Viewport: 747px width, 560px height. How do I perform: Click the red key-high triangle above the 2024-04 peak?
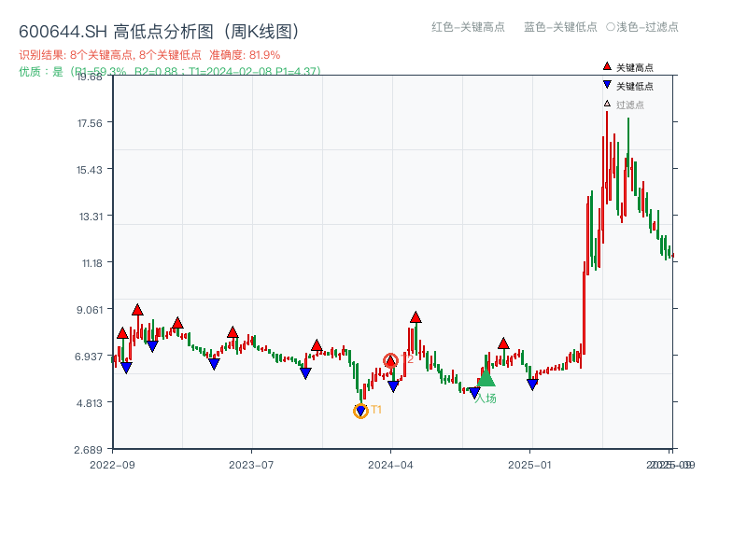coord(414,317)
